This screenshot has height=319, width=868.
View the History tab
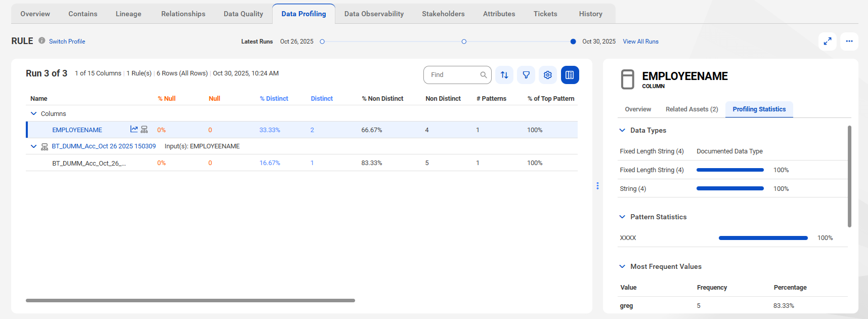590,14
